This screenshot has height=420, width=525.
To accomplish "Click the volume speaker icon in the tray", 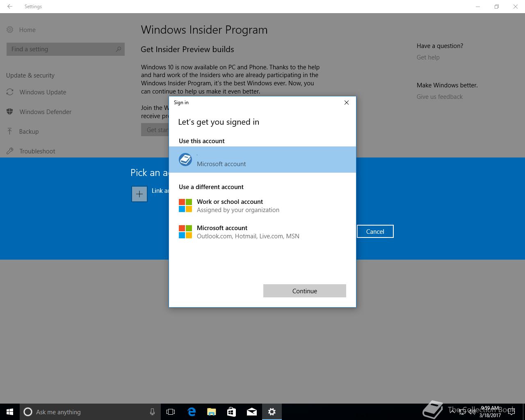I will click(x=472, y=412).
